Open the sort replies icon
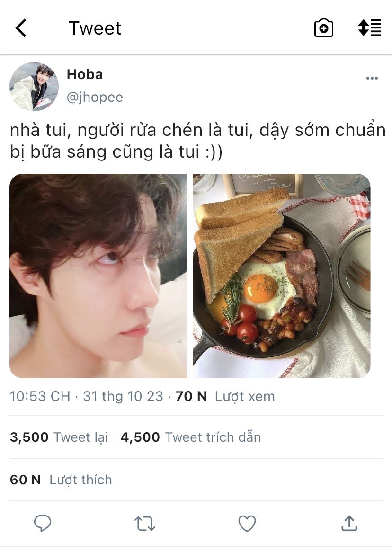Viewport: 392px width, 552px height. (369, 28)
